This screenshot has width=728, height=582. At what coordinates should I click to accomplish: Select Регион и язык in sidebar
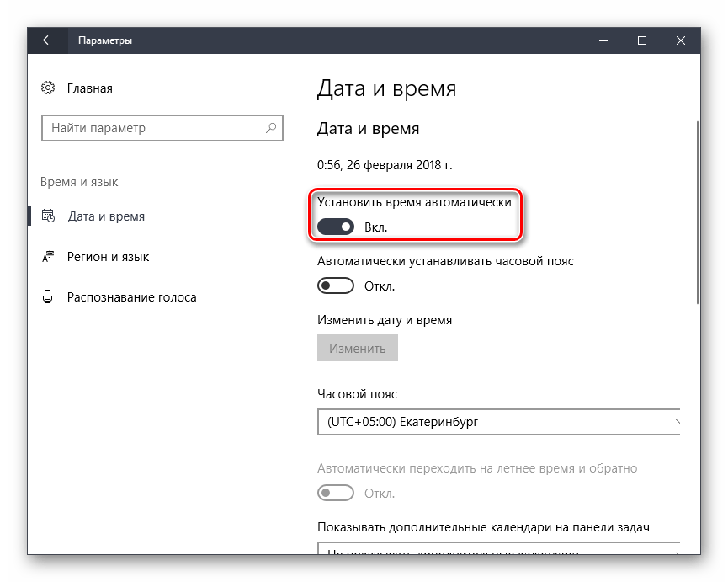click(x=108, y=257)
